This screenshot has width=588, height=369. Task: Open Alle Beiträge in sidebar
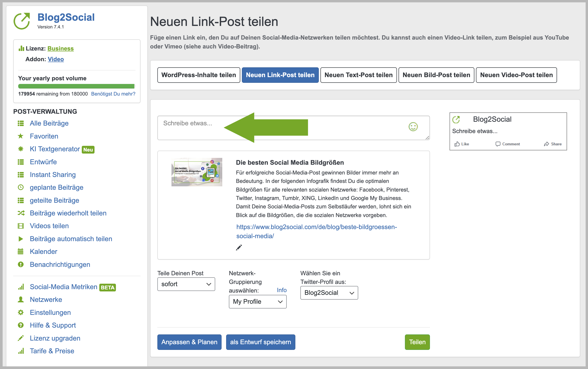click(x=49, y=123)
